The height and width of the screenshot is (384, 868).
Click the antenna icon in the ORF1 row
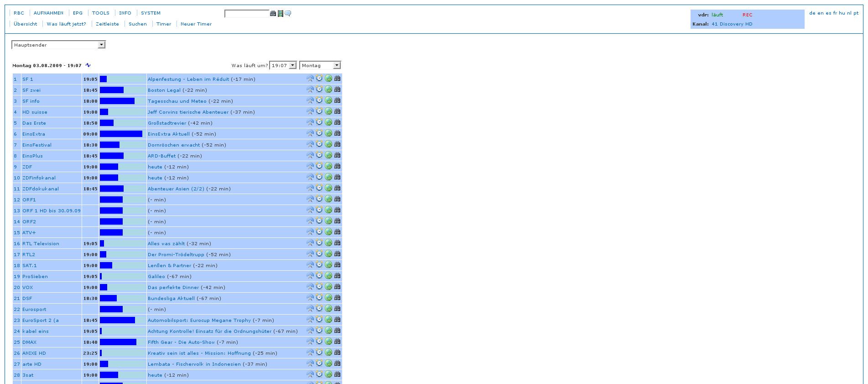310,199
